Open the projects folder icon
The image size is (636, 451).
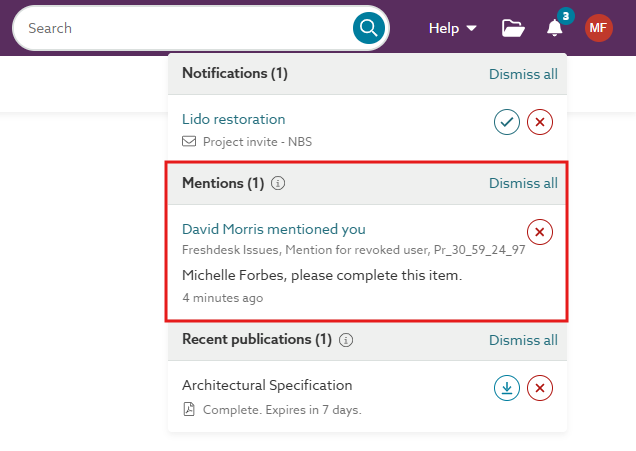(513, 28)
